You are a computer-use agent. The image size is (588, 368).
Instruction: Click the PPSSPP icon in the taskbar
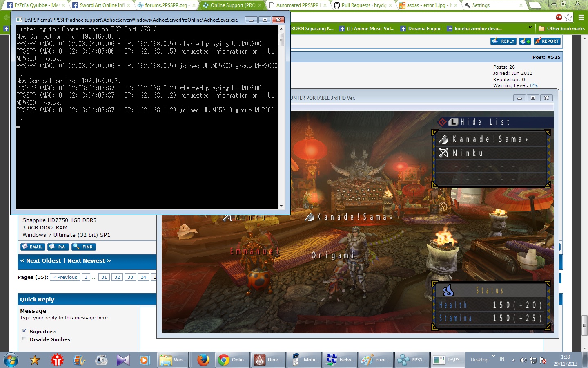[x=412, y=360]
